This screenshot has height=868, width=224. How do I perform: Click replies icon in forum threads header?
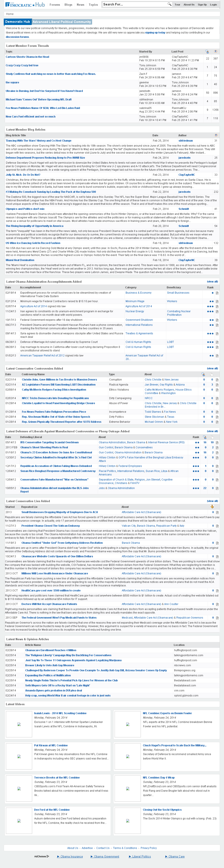(207, 52)
